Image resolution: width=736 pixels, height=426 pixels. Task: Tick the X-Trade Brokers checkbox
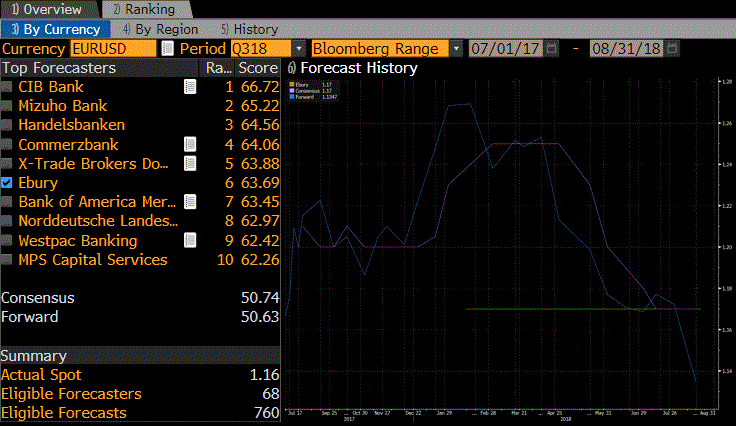tap(7, 164)
